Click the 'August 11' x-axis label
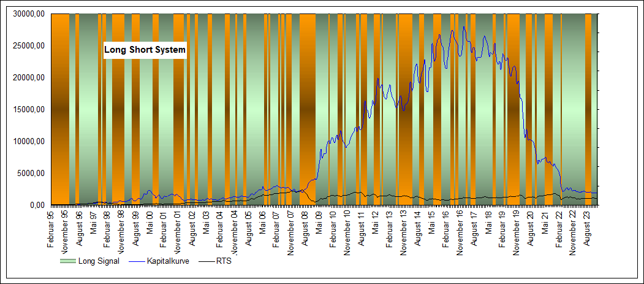 point(361,229)
